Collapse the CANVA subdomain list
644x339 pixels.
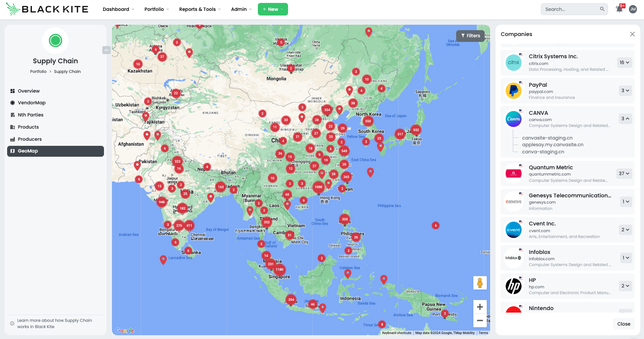(x=625, y=119)
